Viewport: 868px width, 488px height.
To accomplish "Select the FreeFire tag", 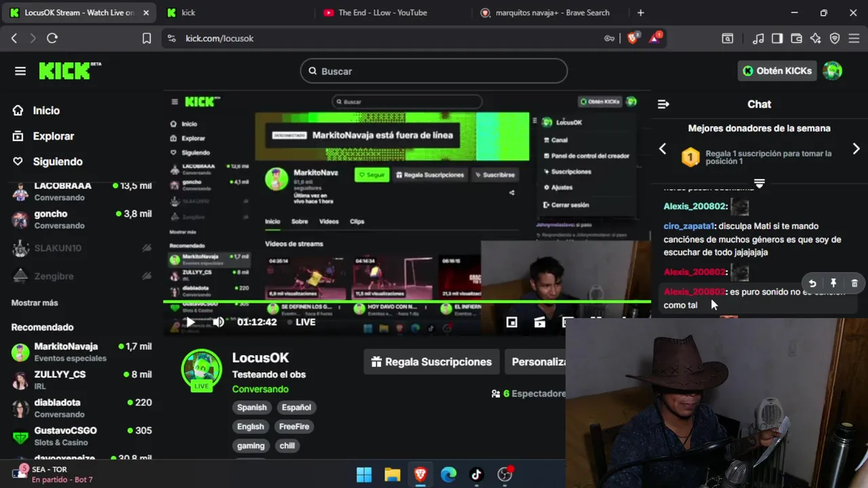I will coord(294,427).
